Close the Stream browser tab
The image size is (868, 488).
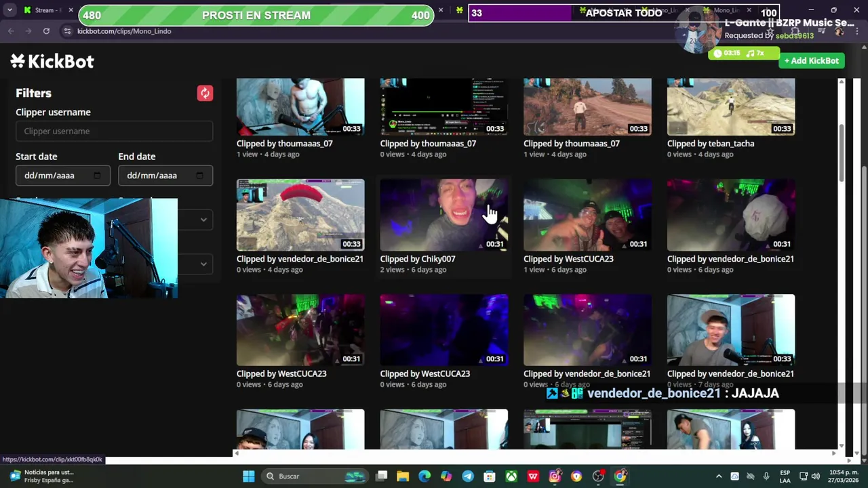pos(71,10)
